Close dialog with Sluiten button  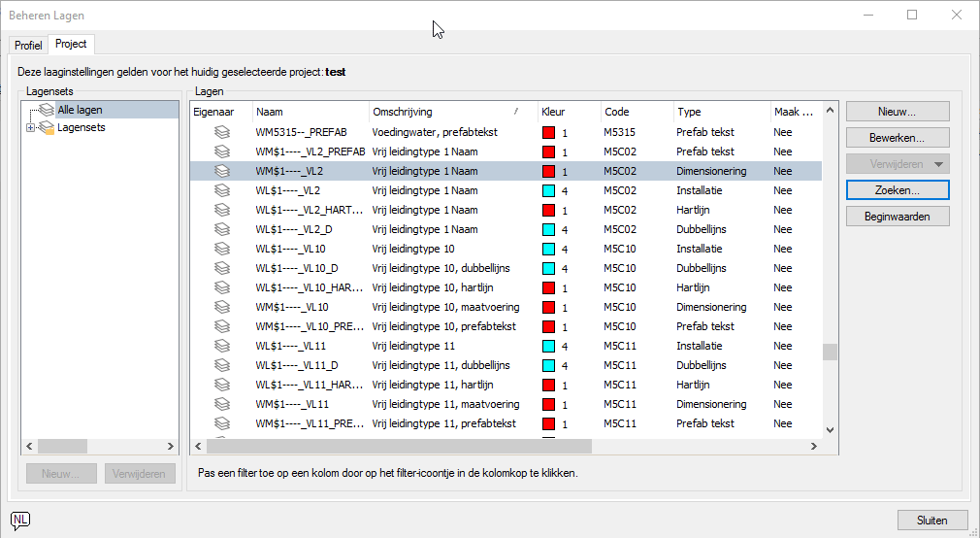tap(932, 520)
